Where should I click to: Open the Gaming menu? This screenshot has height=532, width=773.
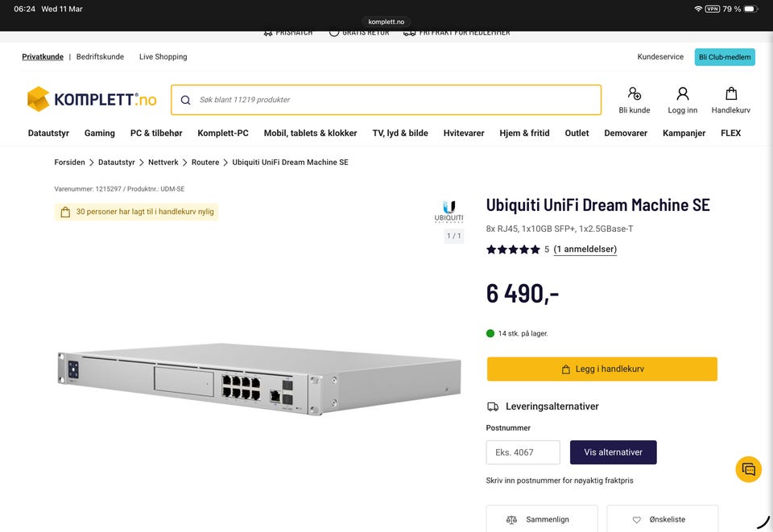[100, 133]
